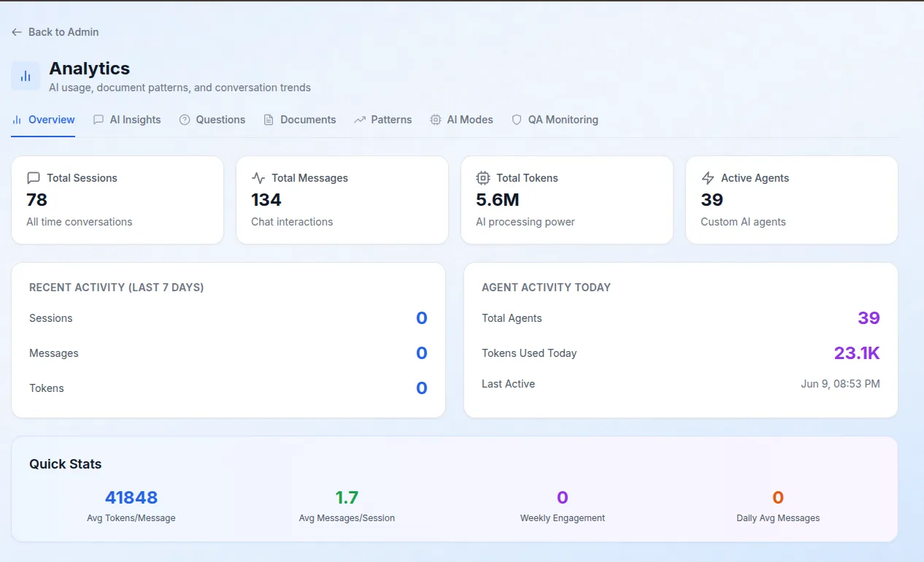
Task: Click the All time conversations caption
Action: [x=80, y=222]
